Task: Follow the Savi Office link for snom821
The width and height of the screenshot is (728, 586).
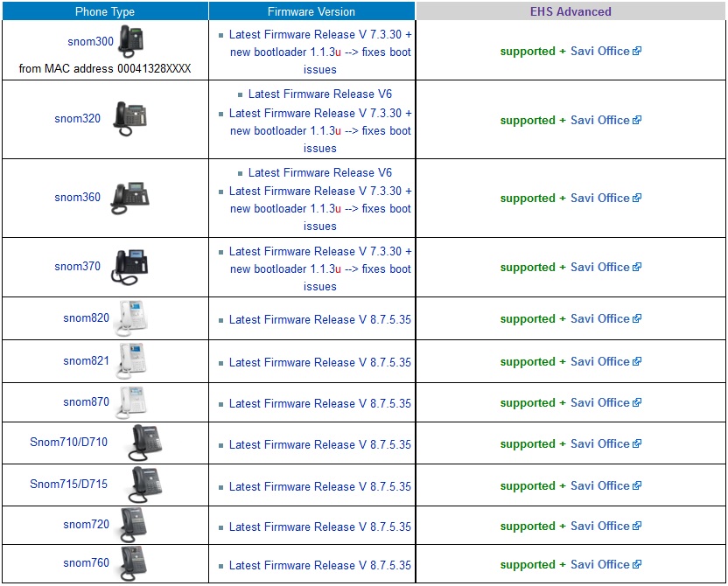Action: click(x=605, y=361)
